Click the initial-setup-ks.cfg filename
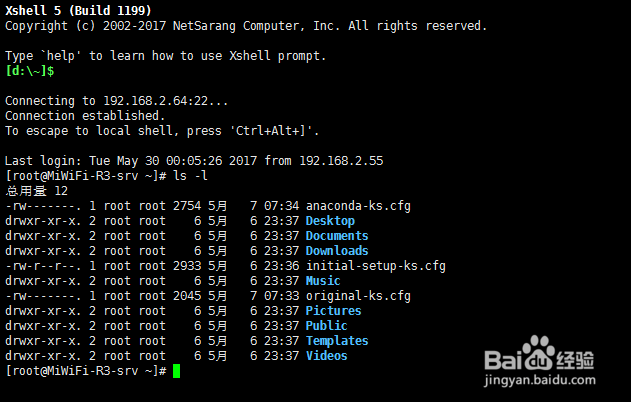631x402 pixels. coord(375,266)
